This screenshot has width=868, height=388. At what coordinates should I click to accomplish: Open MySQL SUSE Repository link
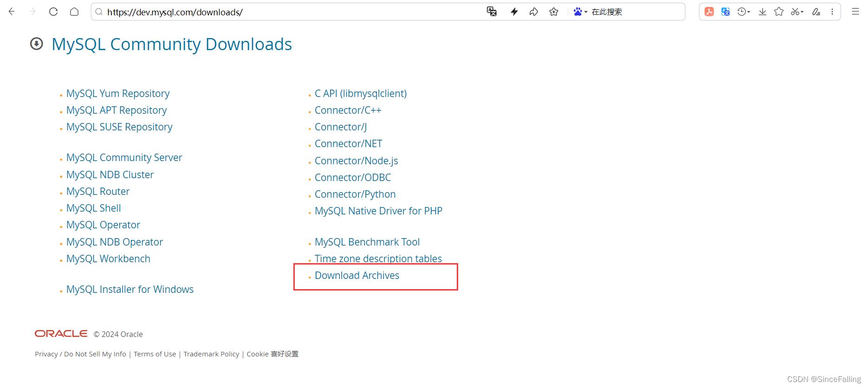119,127
